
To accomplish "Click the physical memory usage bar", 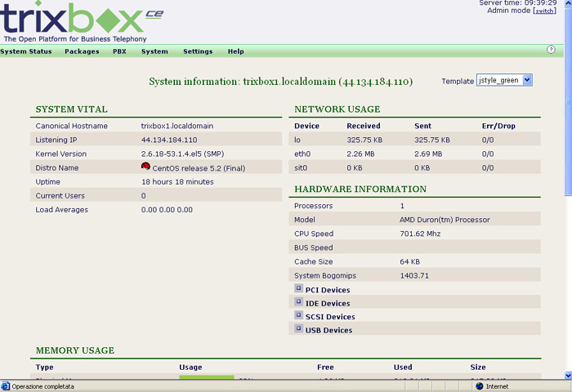I will (x=207, y=376).
